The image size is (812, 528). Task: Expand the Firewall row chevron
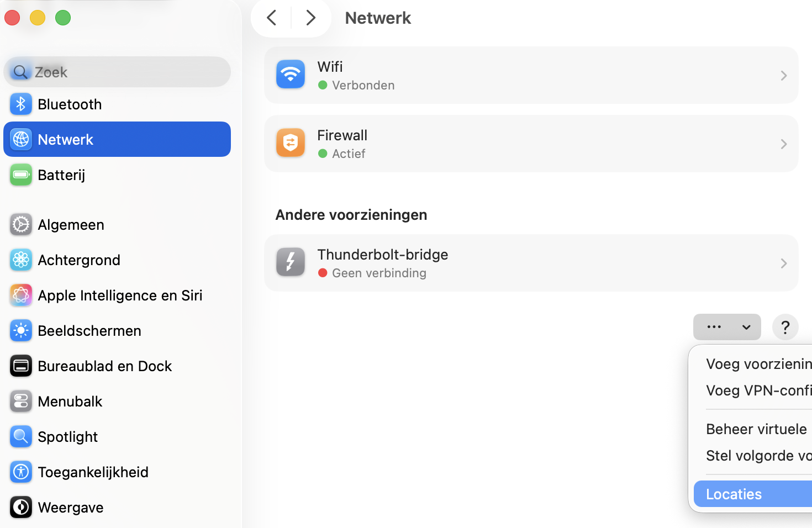tap(783, 144)
